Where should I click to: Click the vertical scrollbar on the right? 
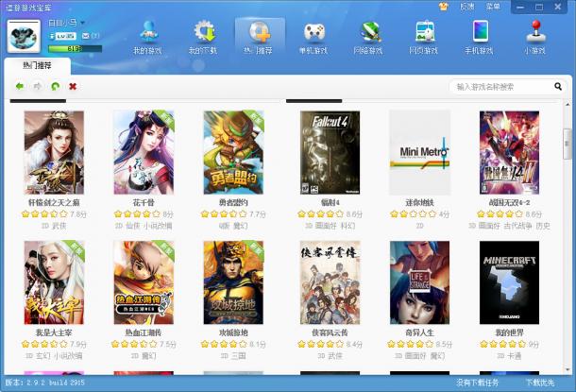pos(568,144)
